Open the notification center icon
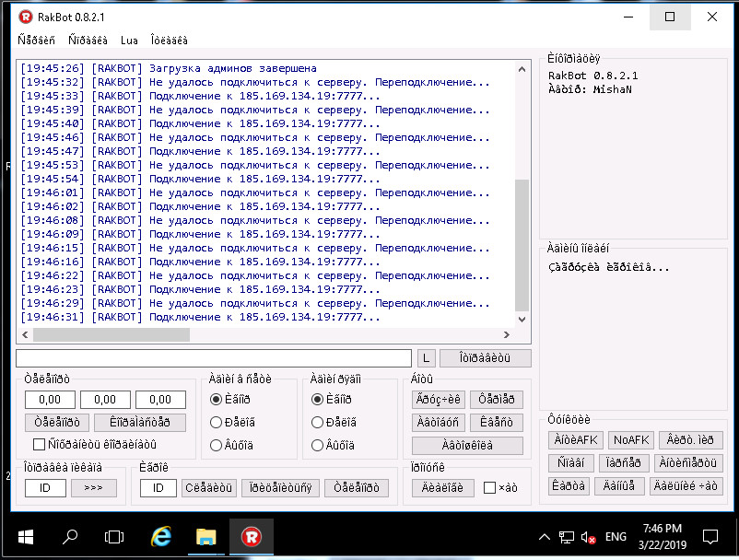The image size is (739, 560). click(x=710, y=537)
